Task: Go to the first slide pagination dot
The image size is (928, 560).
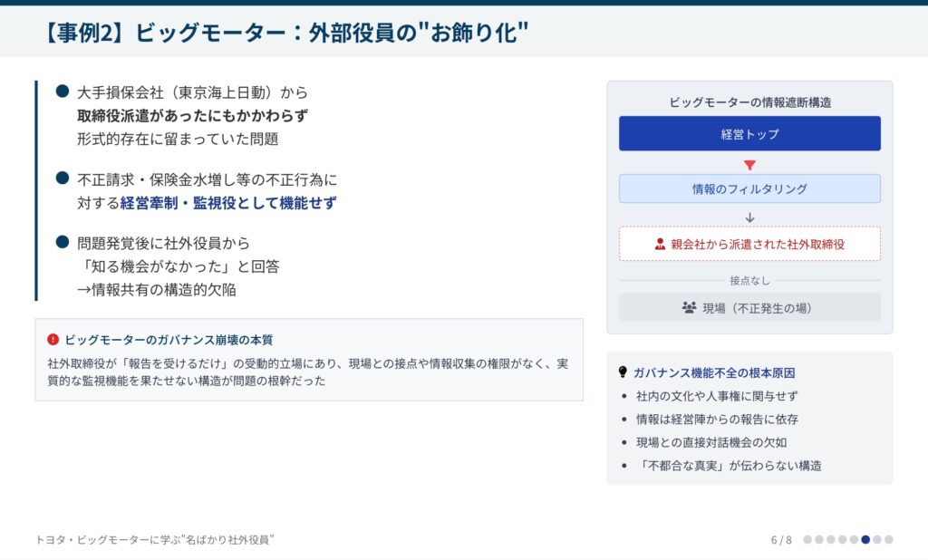Action: pos(807,539)
